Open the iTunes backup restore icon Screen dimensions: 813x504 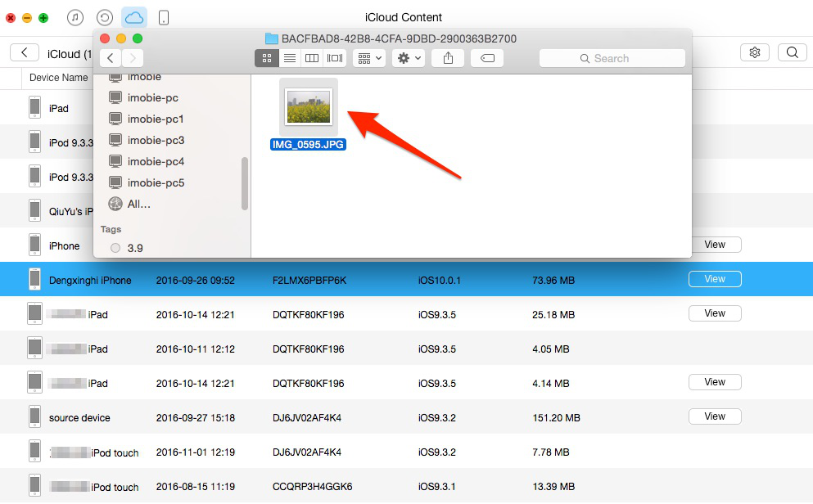pyautogui.click(x=105, y=18)
